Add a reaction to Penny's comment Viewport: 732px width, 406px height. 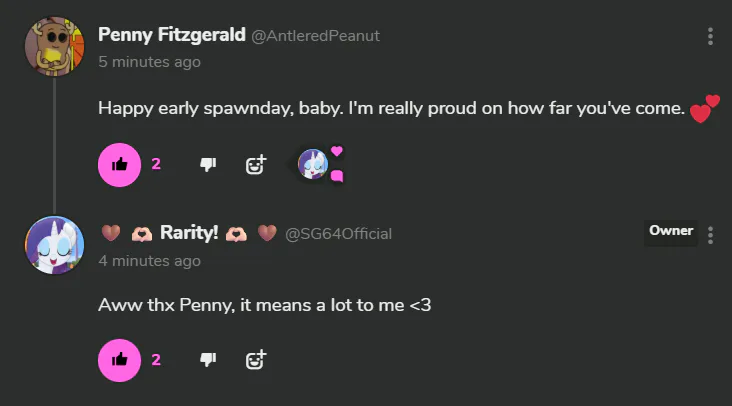[256, 165]
